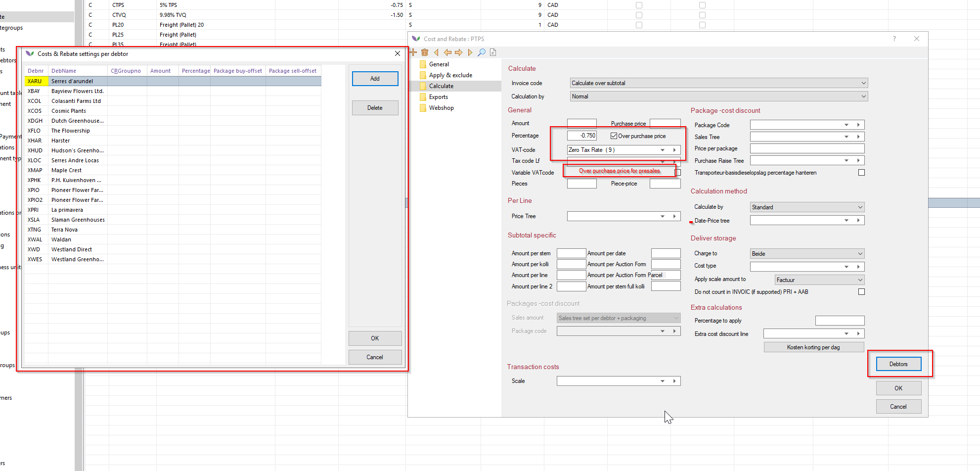Open the Invoice code dropdown
Screen dimensions: 980x471
click(x=863, y=83)
